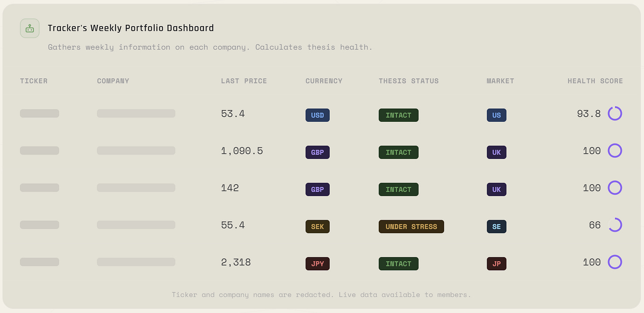Click the last price value 55.4
This screenshot has height=313, width=644.
[x=233, y=225]
